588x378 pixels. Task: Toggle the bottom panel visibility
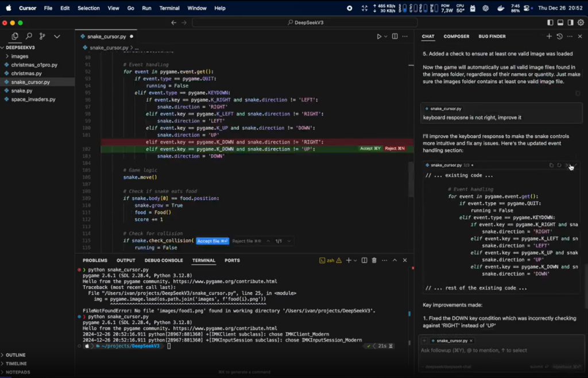[x=560, y=22]
